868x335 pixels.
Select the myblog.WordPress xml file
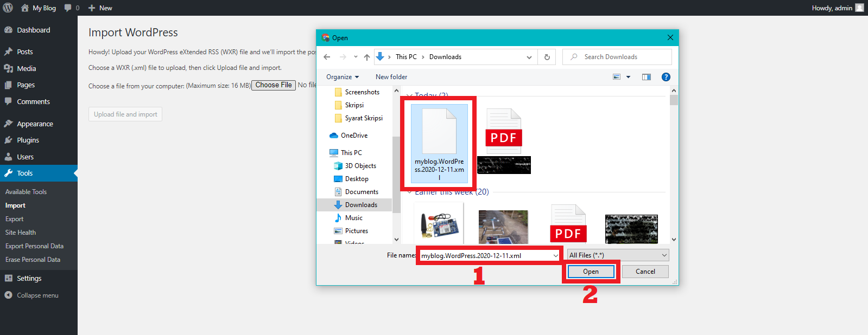[x=439, y=142]
